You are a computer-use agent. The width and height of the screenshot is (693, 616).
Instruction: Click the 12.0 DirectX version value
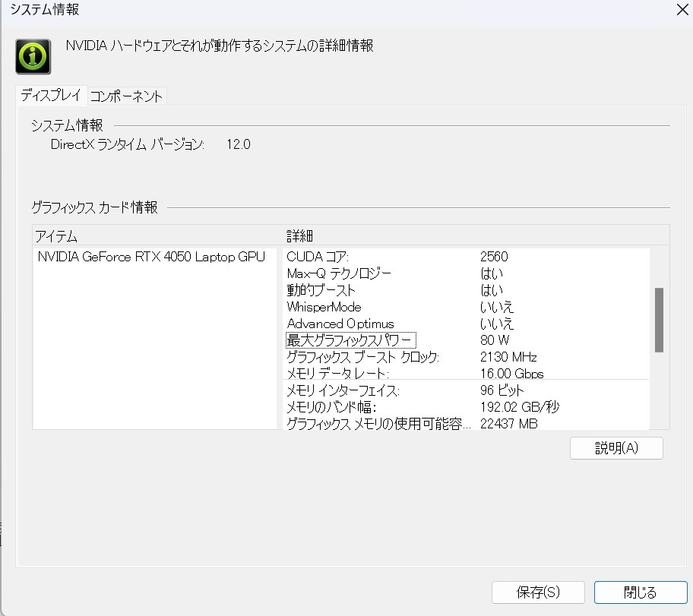coord(239,144)
